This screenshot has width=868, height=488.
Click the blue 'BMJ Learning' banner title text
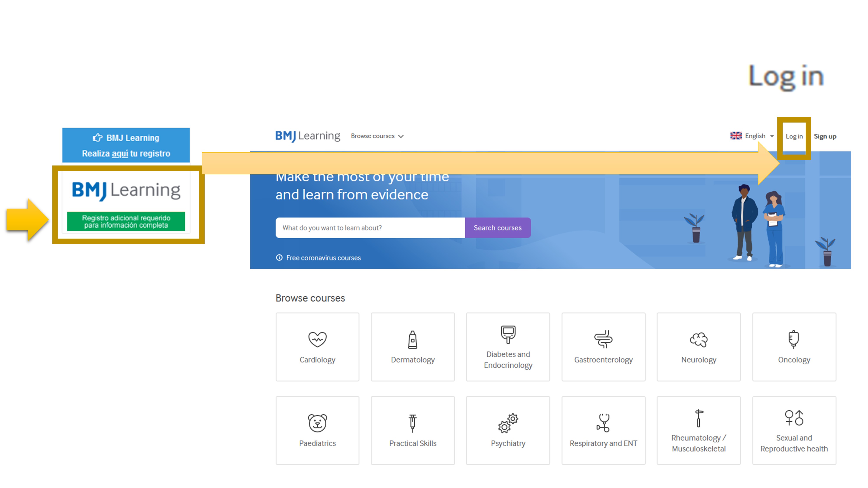[x=132, y=138]
